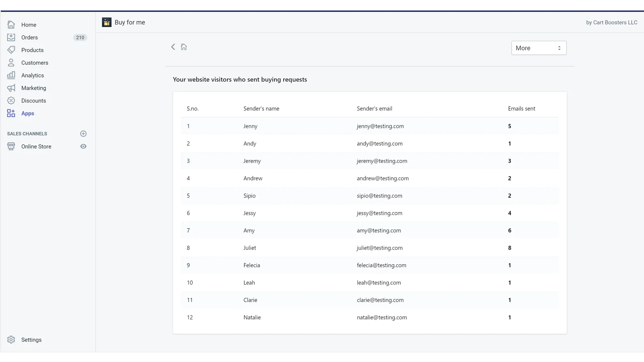Click Juliet's emails sent count 8
The image size is (644, 362).
pos(510,248)
